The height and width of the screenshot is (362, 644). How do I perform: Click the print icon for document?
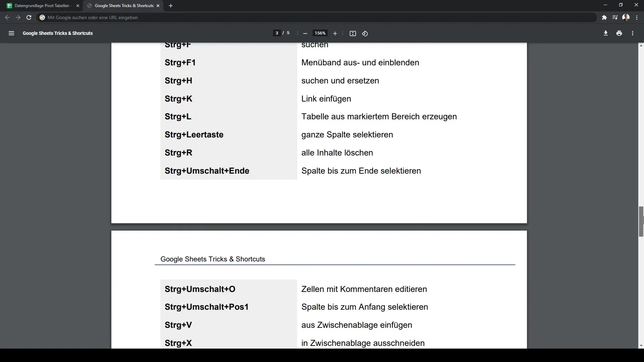(619, 33)
